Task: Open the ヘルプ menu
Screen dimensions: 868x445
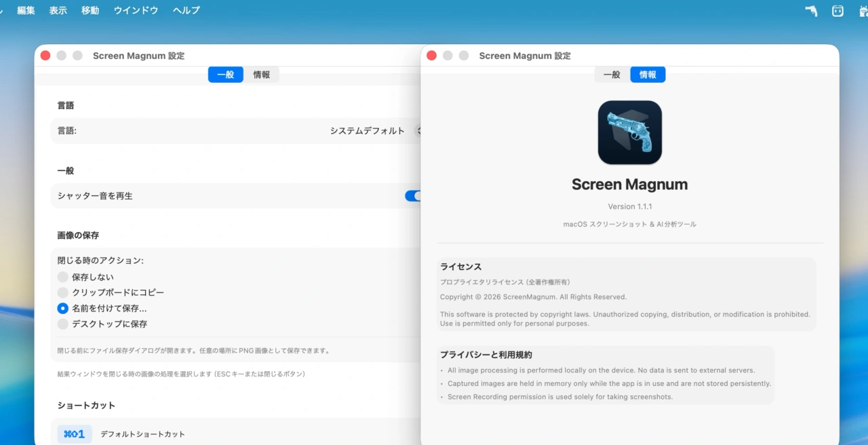Action: click(x=186, y=10)
